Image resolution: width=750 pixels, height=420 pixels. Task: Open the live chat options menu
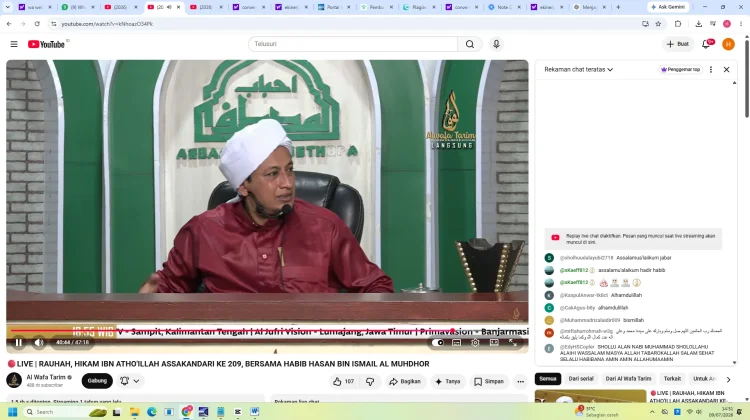click(711, 69)
